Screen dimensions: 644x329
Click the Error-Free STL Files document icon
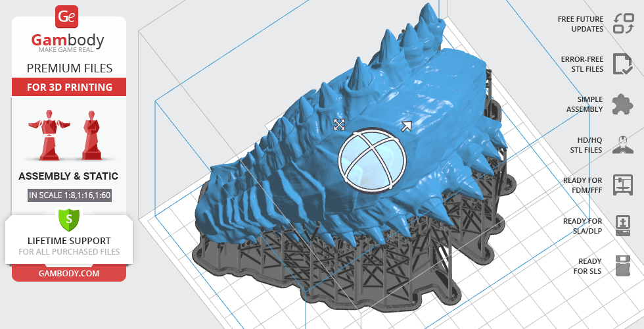pos(622,64)
